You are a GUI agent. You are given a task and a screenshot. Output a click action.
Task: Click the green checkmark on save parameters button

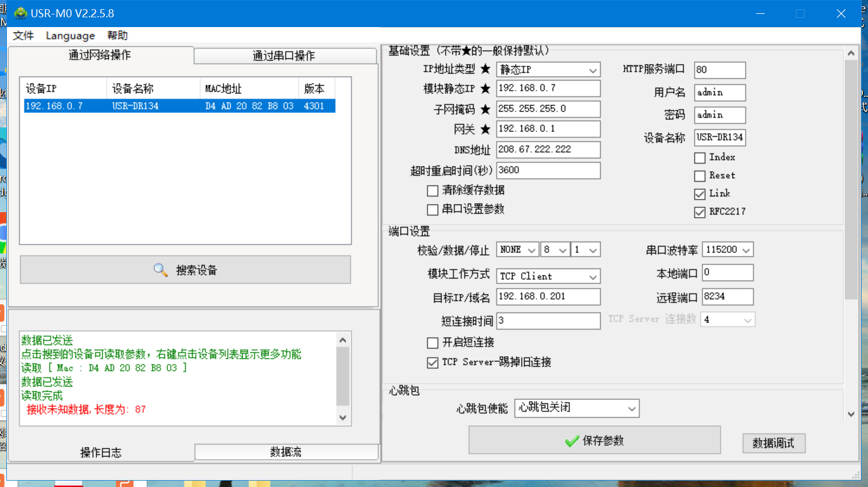click(x=572, y=441)
